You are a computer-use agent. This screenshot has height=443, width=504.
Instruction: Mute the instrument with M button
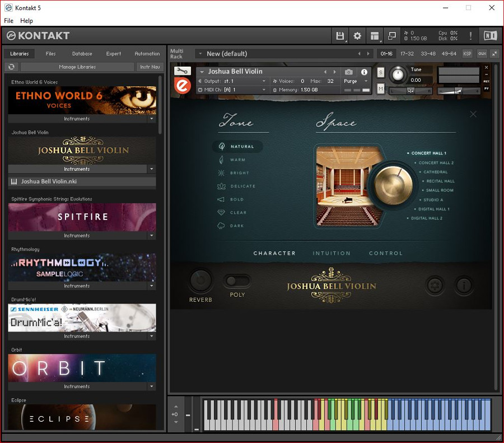tap(381, 88)
